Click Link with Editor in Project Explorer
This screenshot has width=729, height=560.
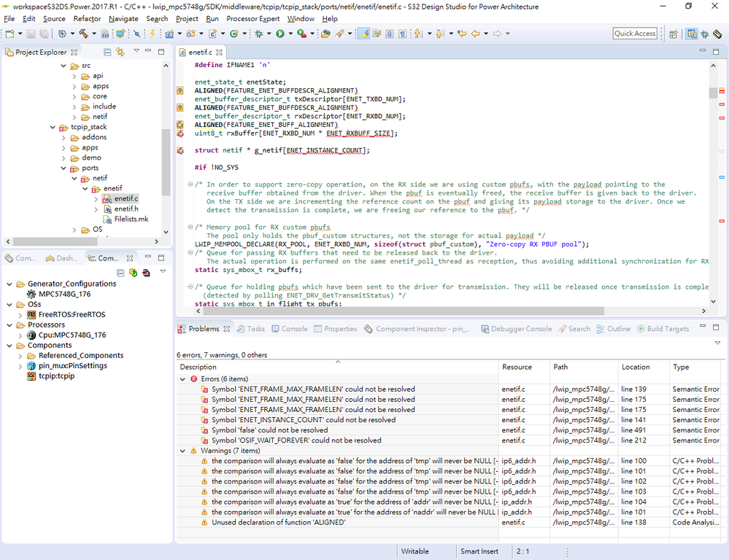pos(120,52)
